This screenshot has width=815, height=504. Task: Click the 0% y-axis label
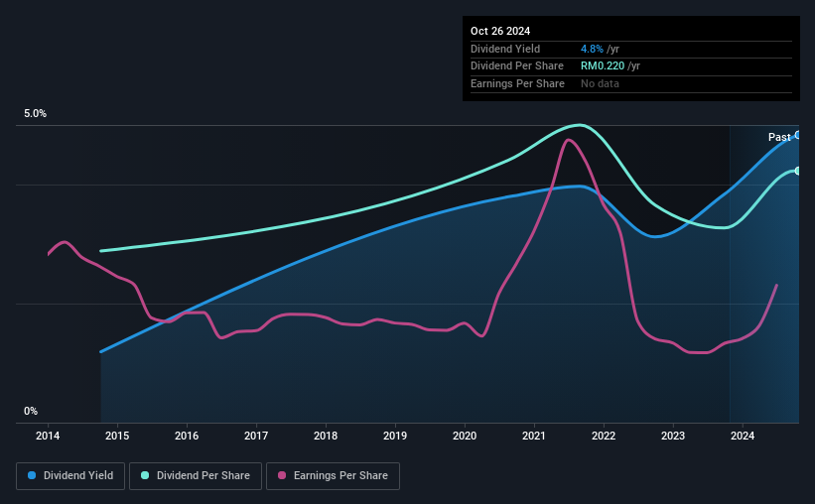point(31,411)
